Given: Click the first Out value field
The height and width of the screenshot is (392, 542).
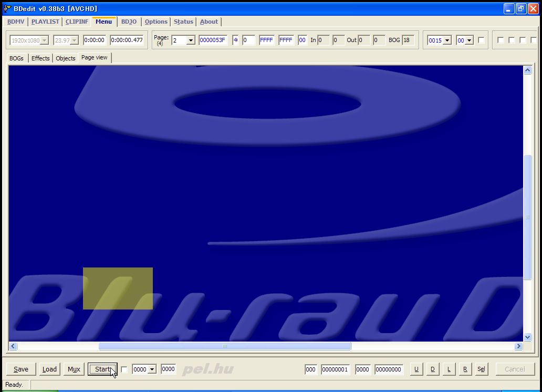Looking at the screenshot, I should (364, 40).
